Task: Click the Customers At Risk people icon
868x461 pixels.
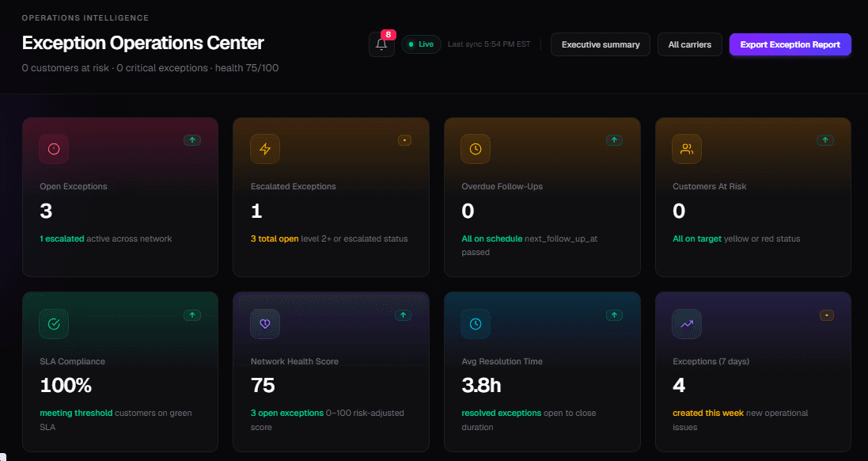Action: [687, 148]
